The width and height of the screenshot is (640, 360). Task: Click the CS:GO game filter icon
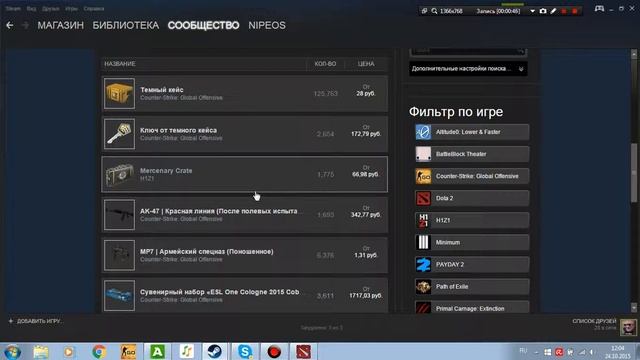[x=423, y=176]
